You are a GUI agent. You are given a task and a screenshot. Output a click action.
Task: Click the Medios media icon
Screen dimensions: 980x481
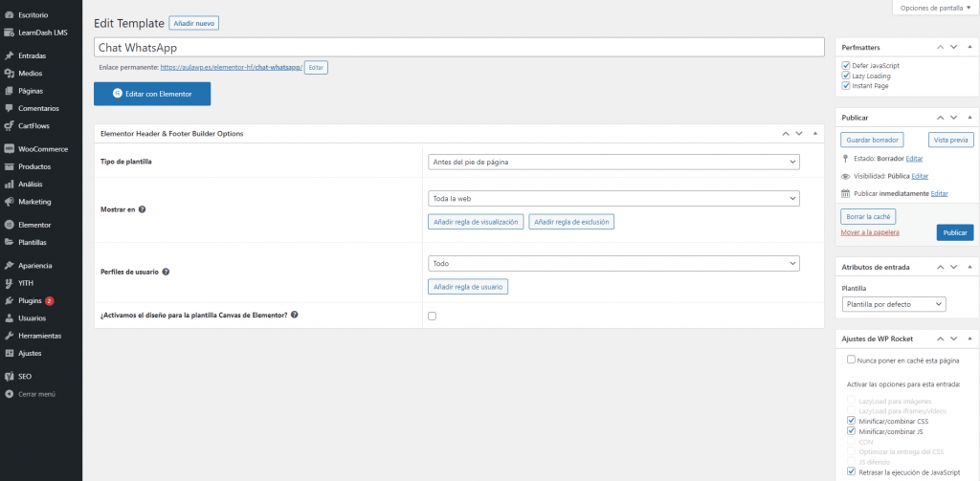[9, 73]
